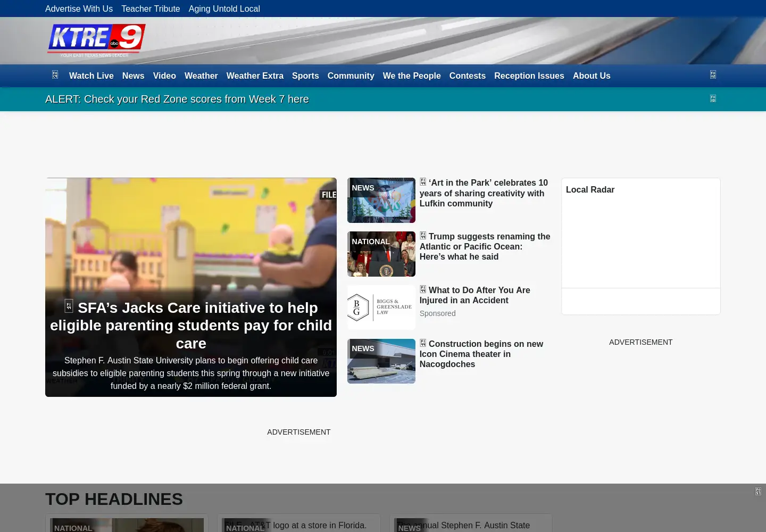Click the TOP HEADLINES section heading
Screen dimensions: 766x532
114,499
